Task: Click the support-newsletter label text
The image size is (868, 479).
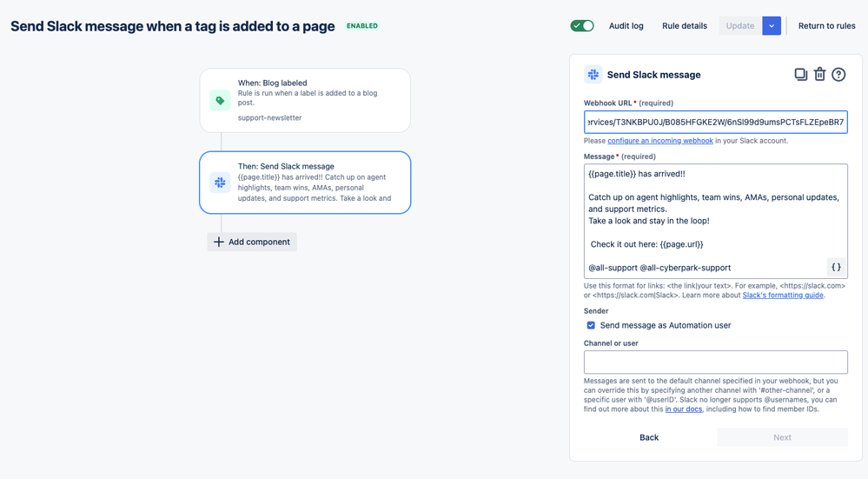Action: pos(269,117)
